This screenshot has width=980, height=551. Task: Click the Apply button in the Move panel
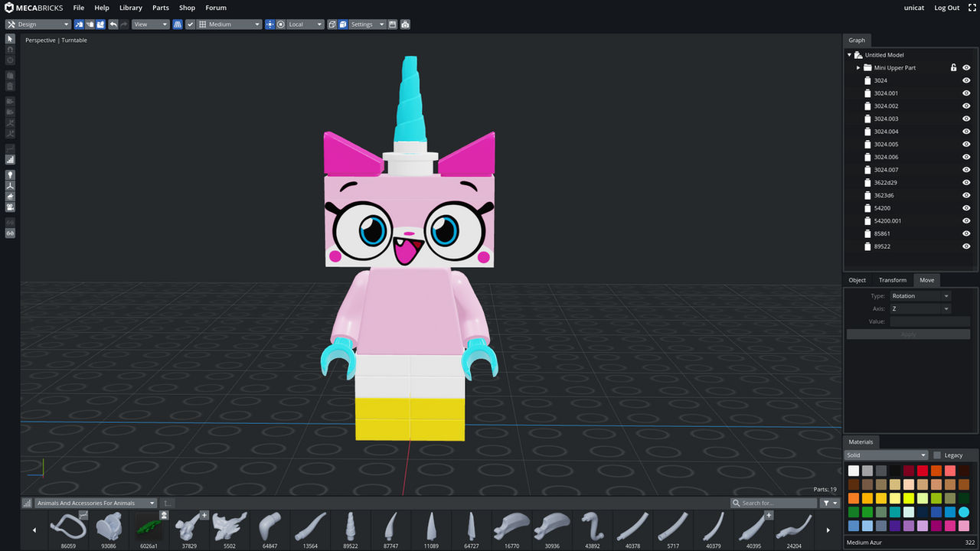point(908,334)
